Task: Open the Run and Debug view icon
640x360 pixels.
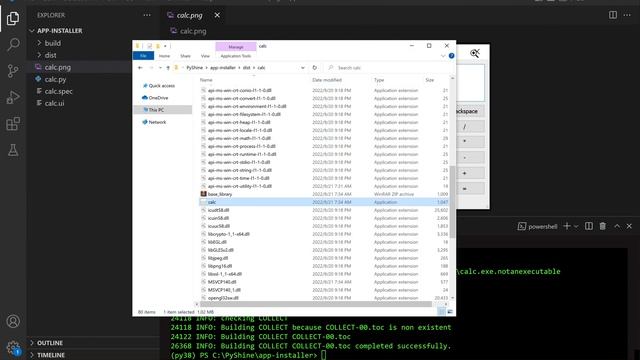Action: click(x=13, y=97)
